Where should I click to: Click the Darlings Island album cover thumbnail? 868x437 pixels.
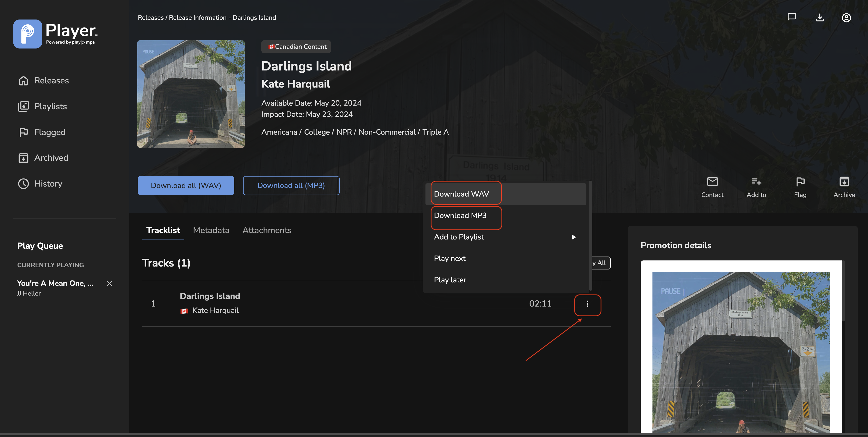coord(191,94)
